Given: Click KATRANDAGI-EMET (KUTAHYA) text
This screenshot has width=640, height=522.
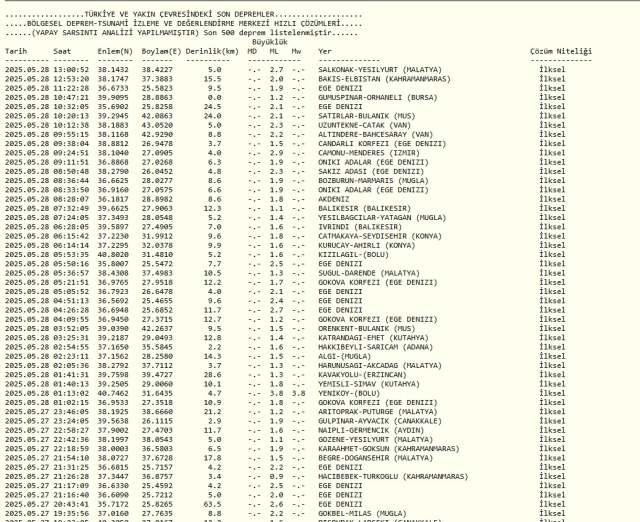Looking at the screenshot, I should [373, 338].
